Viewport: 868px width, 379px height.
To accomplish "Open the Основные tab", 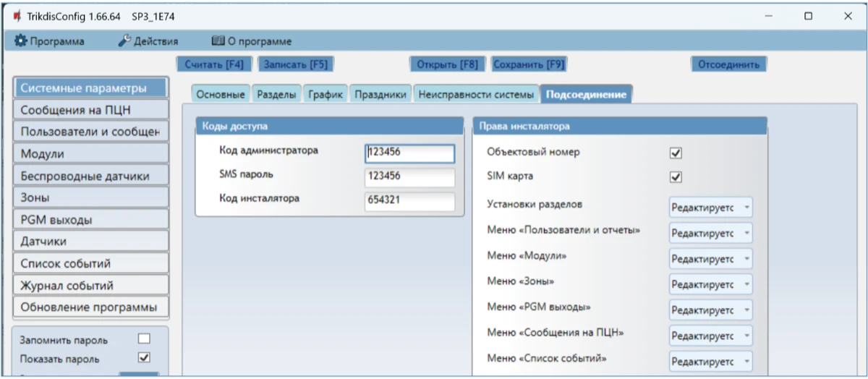I will point(221,95).
